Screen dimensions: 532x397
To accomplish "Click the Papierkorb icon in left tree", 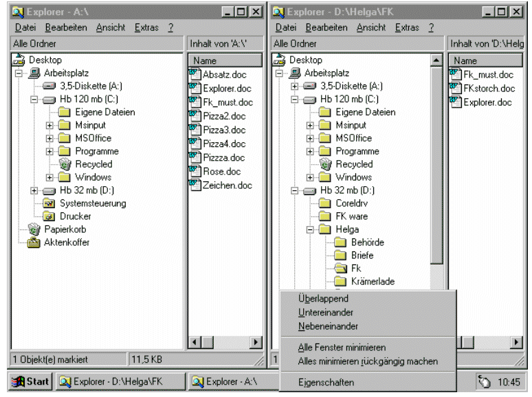I will point(34,229).
